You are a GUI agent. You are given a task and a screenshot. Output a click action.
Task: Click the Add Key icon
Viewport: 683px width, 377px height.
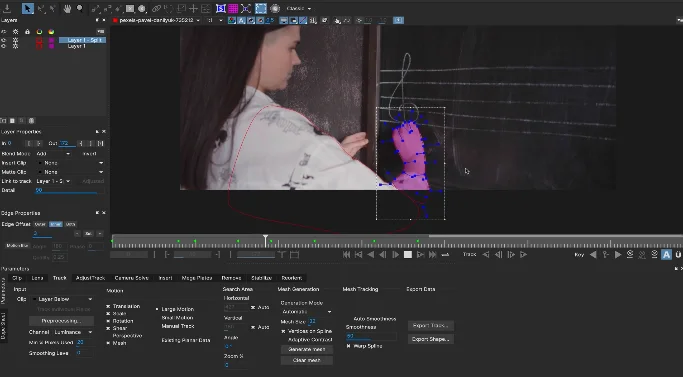605,255
